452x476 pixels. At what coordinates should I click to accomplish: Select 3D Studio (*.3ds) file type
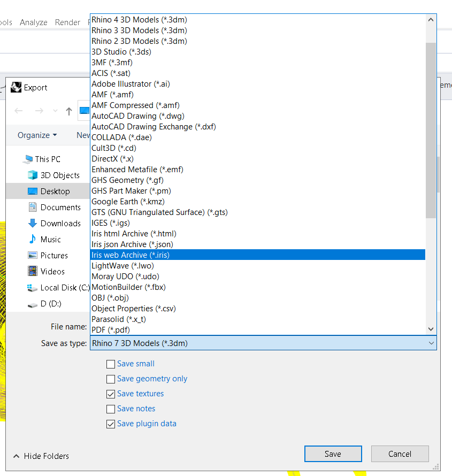[x=258, y=51]
